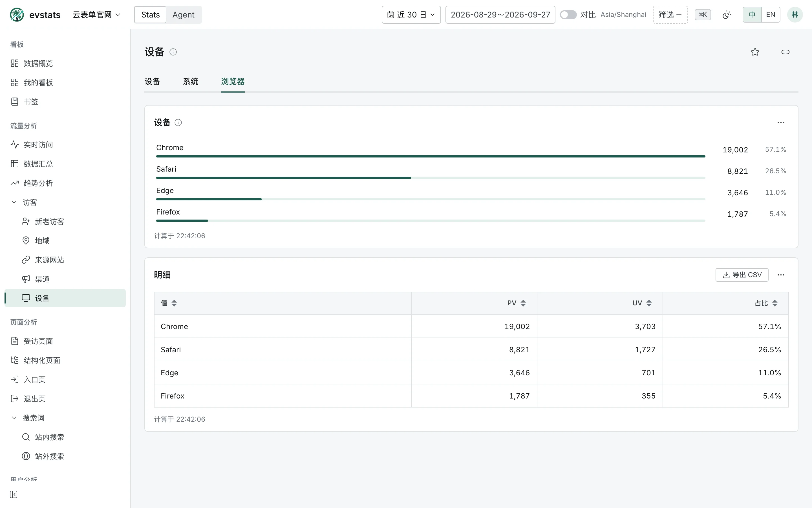This screenshot has width=812, height=508.
Task: Switch to Stats mode
Action: (x=150, y=15)
